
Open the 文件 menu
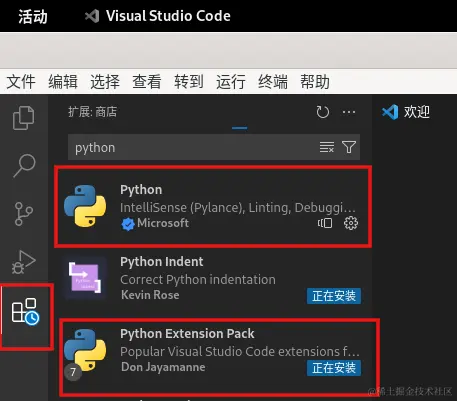21,82
